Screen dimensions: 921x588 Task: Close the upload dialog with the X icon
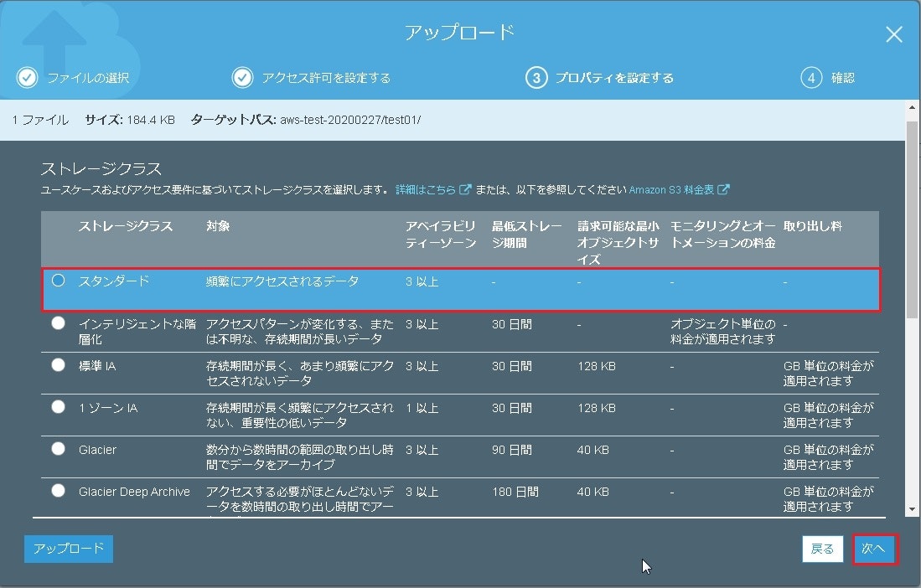point(894,34)
